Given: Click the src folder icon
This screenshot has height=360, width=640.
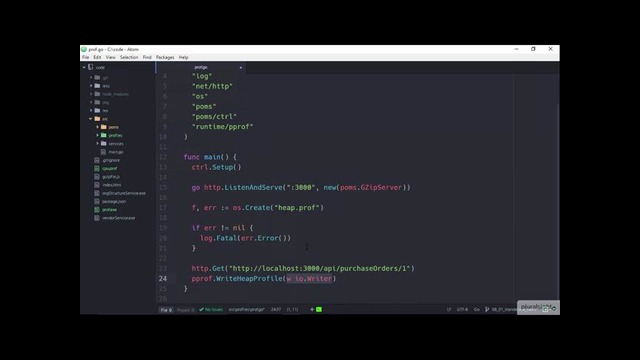Looking at the screenshot, I should pyautogui.click(x=97, y=119).
